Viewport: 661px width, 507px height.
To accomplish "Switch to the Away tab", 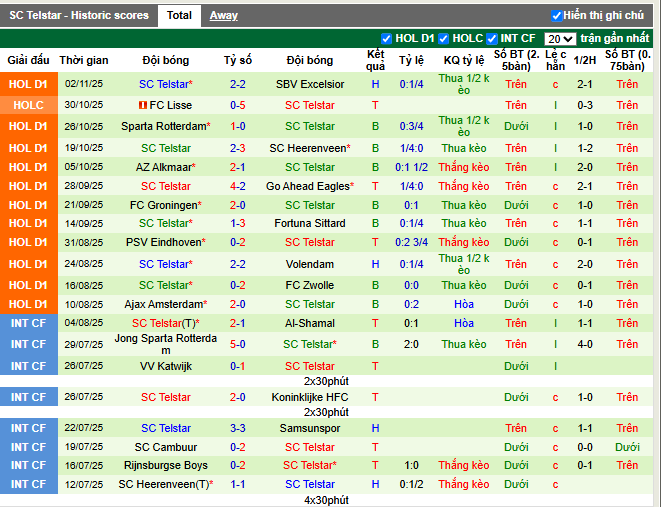I will tap(224, 16).
